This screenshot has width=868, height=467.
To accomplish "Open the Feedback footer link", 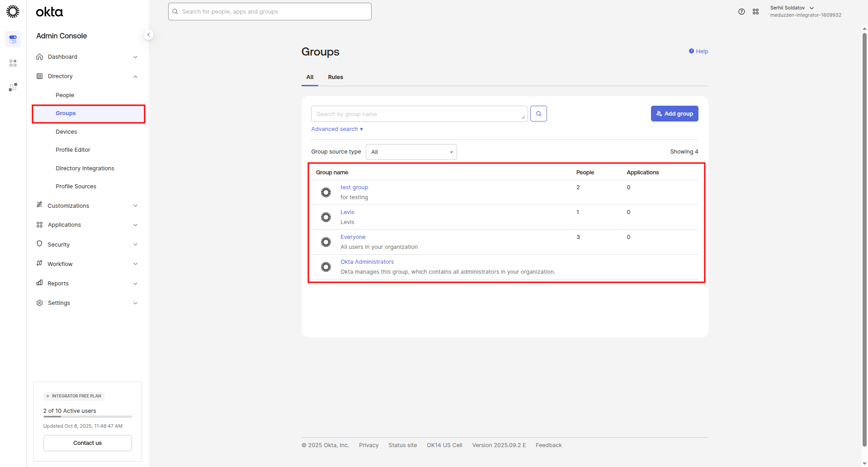I will (549, 445).
